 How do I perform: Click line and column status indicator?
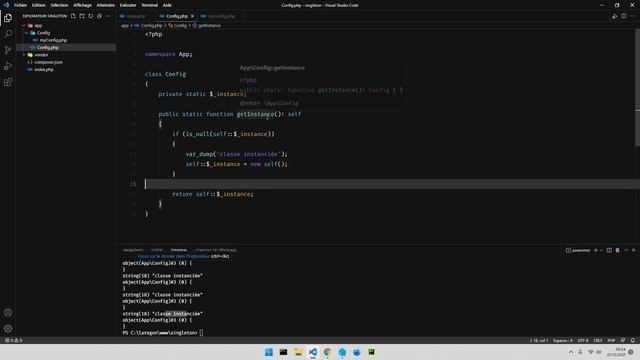coord(539,340)
